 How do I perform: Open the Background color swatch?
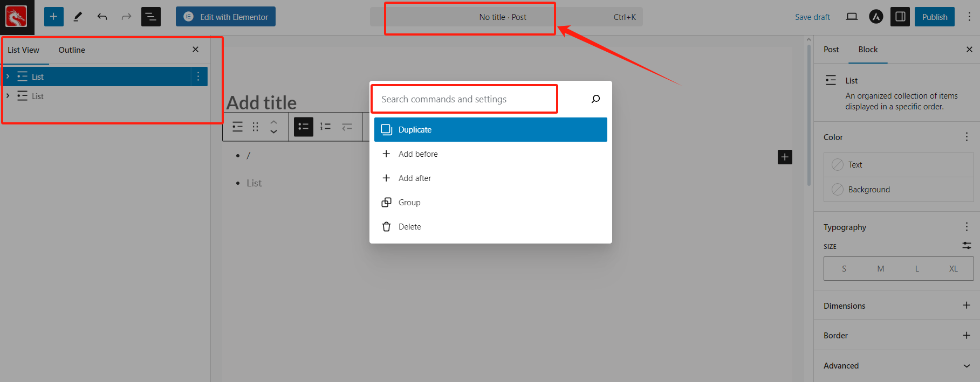coord(868,190)
